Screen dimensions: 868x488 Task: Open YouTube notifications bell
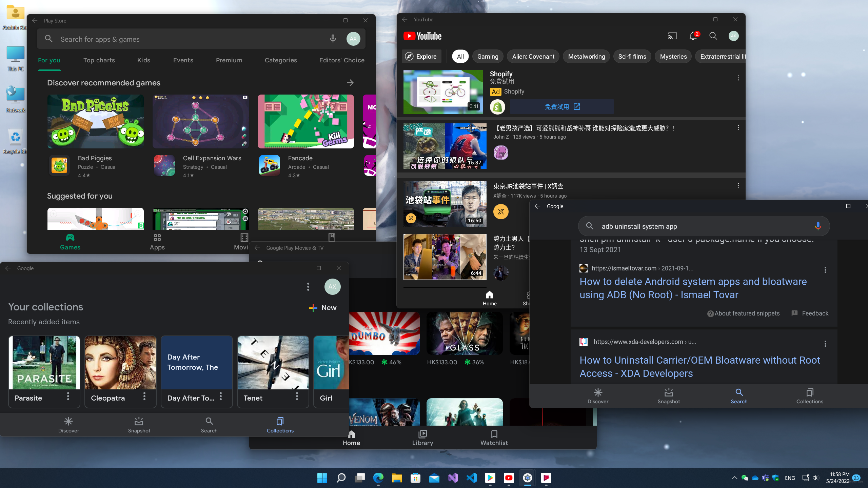pos(693,36)
